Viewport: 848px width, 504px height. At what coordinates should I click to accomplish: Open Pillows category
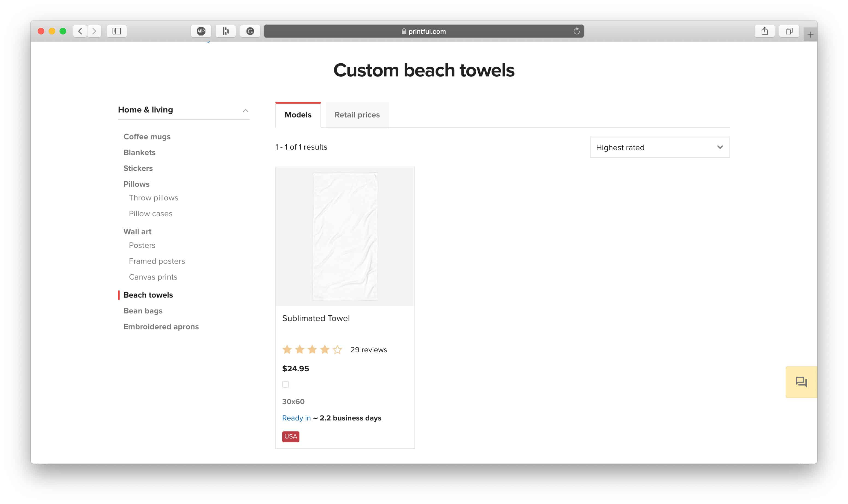136,184
